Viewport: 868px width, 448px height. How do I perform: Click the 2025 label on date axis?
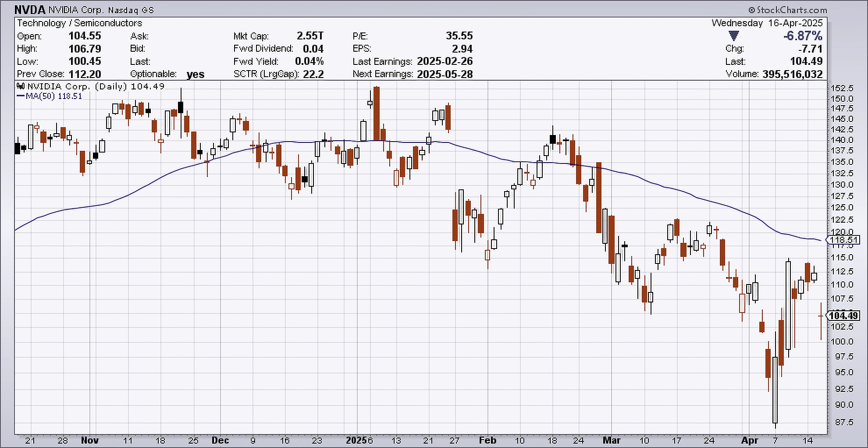click(x=356, y=441)
